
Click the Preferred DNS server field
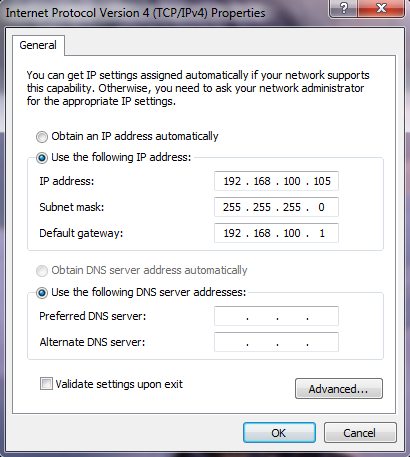(276, 316)
